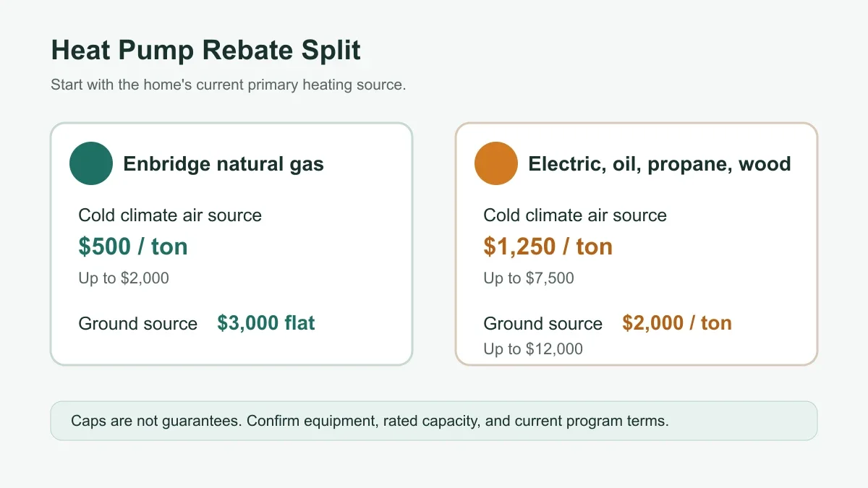The image size is (868, 488).
Task: Click the green circle beside Enbridge natural gas
Action: [91, 163]
